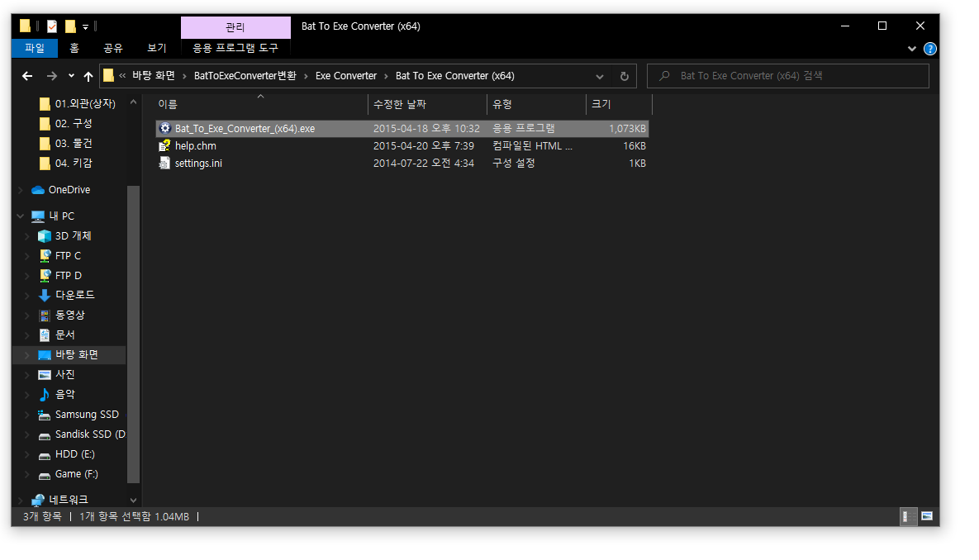Open the 공유 ribbon tab
Image resolution: width=979 pixels, height=560 pixels.
point(113,48)
